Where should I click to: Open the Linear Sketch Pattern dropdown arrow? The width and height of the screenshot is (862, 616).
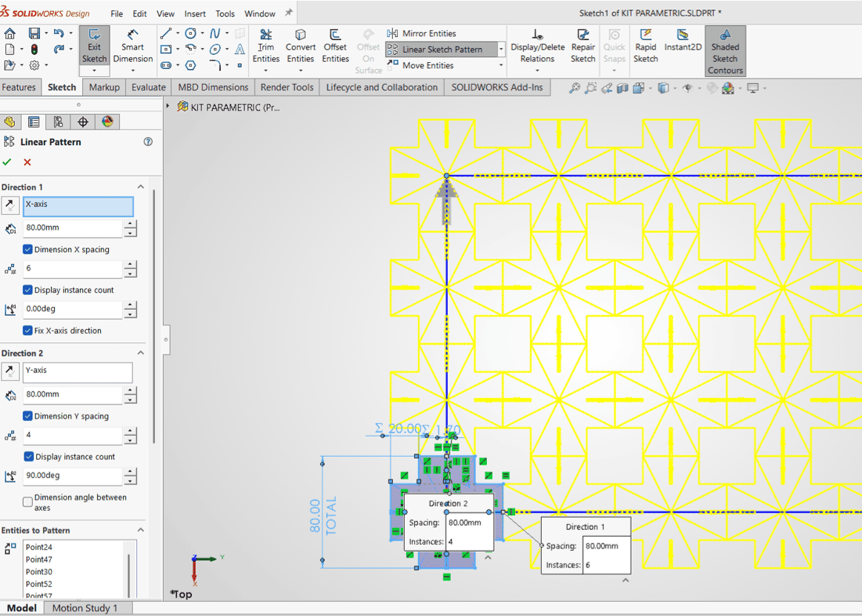(501, 50)
